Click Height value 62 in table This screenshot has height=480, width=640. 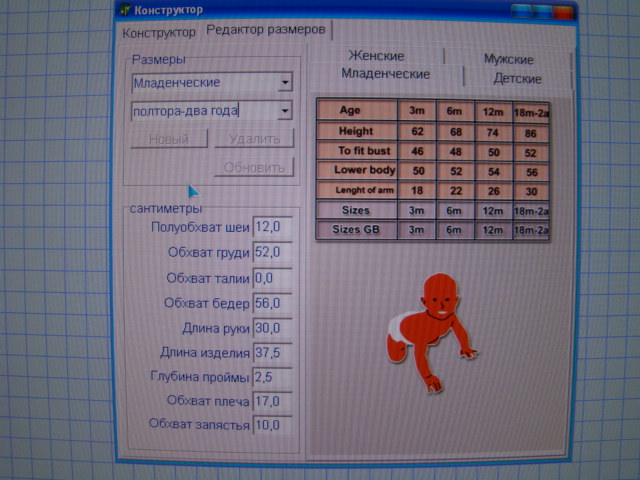pyautogui.click(x=417, y=131)
